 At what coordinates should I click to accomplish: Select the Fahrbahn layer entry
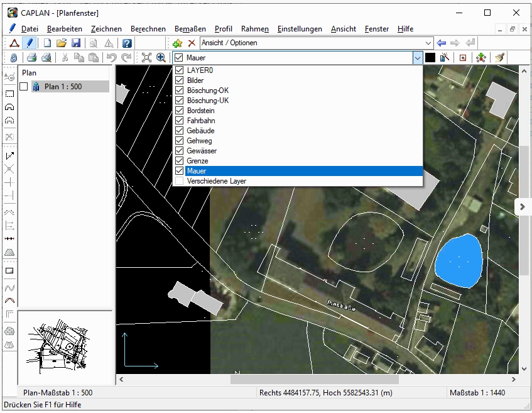tap(200, 121)
